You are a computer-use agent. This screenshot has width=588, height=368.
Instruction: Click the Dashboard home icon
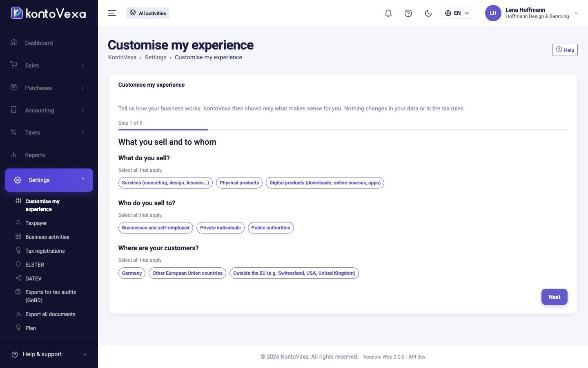(x=13, y=43)
